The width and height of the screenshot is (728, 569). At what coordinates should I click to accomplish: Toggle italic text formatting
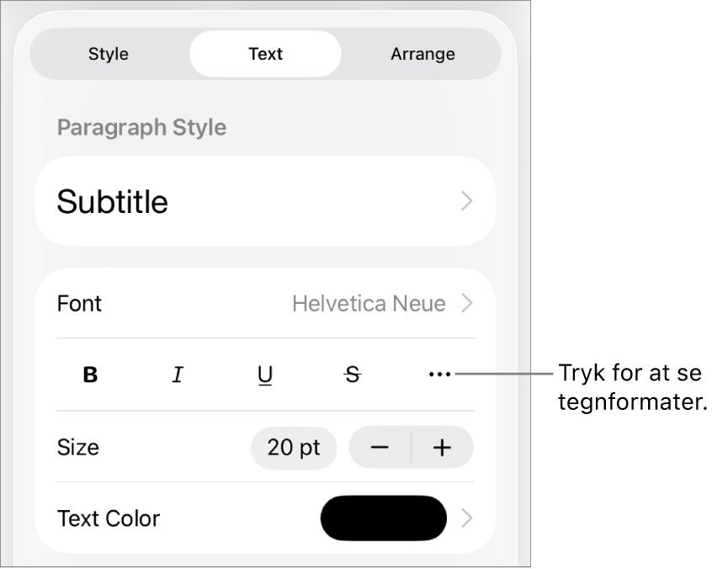[x=178, y=375]
